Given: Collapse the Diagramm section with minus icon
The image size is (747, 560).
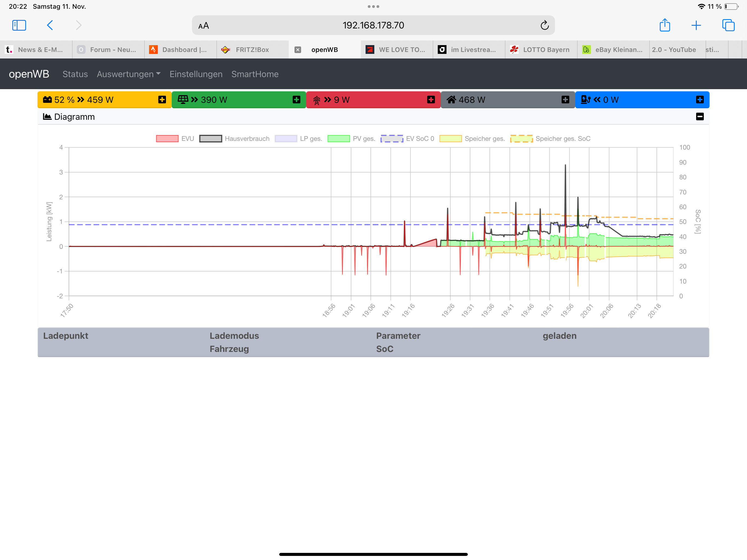Looking at the screenshot, I should pyautogui.click(x=700, y=116).
